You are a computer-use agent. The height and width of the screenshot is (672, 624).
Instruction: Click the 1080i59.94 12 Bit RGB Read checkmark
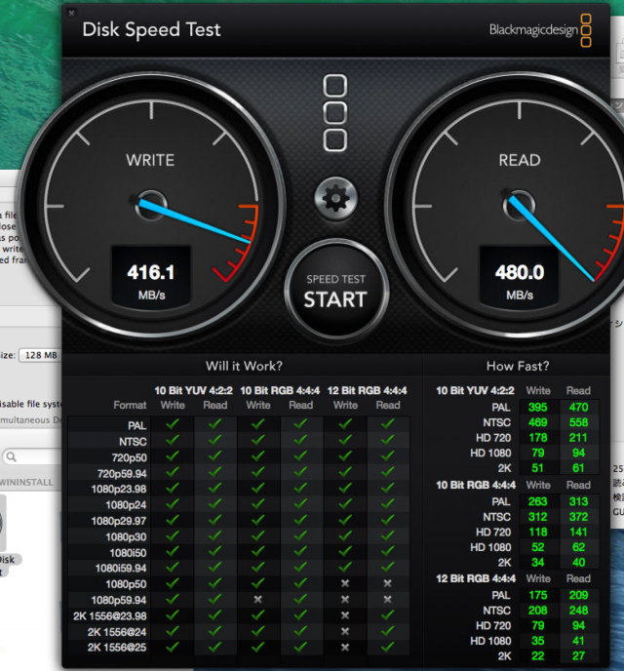point(387,568)
